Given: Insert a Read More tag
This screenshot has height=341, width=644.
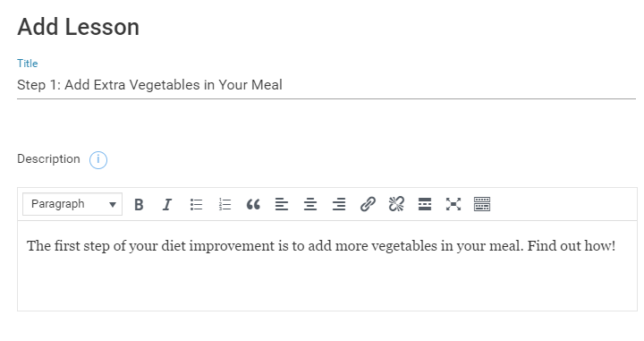Looking at the screenshot, I should click(425, 204).
